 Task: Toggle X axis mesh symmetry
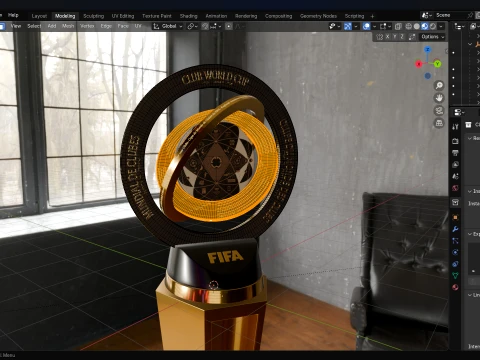pos(387,37)
